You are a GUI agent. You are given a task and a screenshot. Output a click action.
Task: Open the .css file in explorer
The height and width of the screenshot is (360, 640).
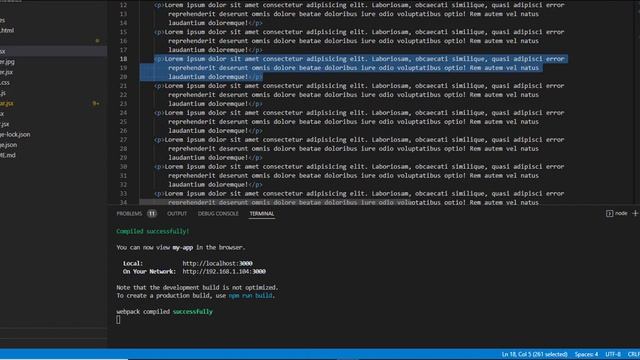point(5,82)
